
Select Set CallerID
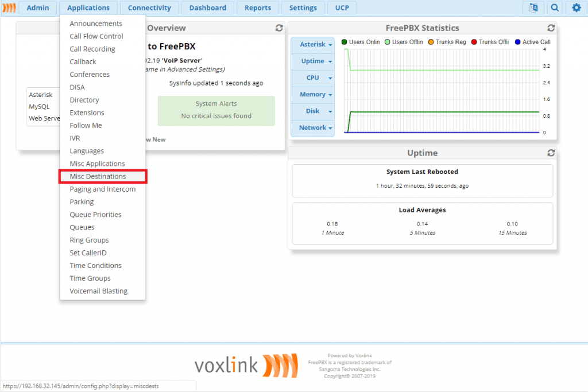102,253
